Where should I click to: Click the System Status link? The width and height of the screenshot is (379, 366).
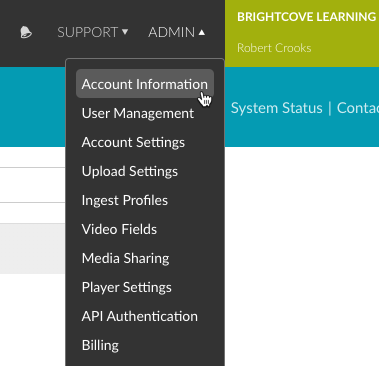[276, 108]
